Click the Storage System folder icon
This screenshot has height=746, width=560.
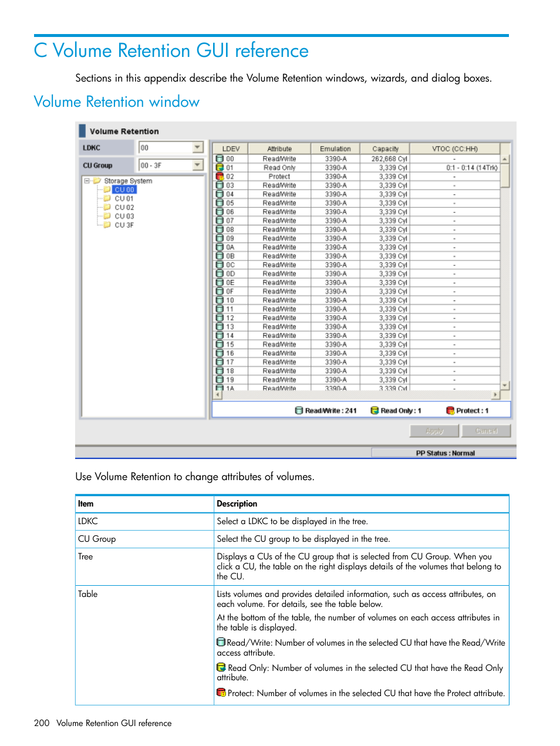coord(97,181)
